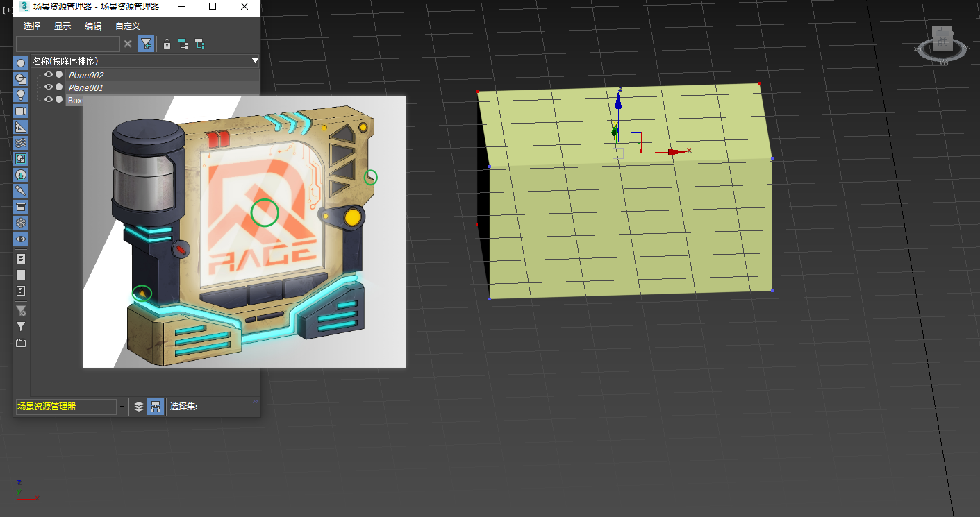Image resolution: width=980 pixels, height=517 pixels.
Task: Click the gray dot next to Plane002
Action: point(59,74)
